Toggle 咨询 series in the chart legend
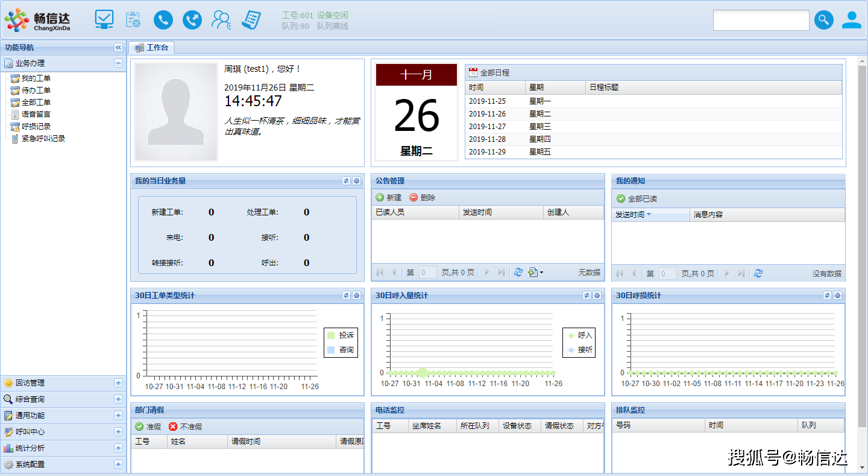This screenshot has width=868, height=476. click(341, 350)
